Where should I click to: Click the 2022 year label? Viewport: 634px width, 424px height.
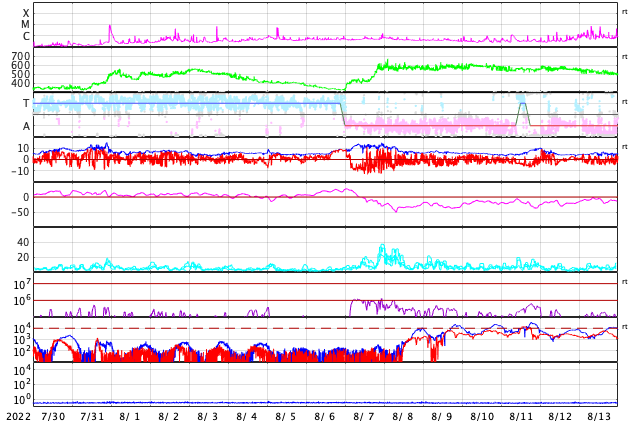coord(19,417)
